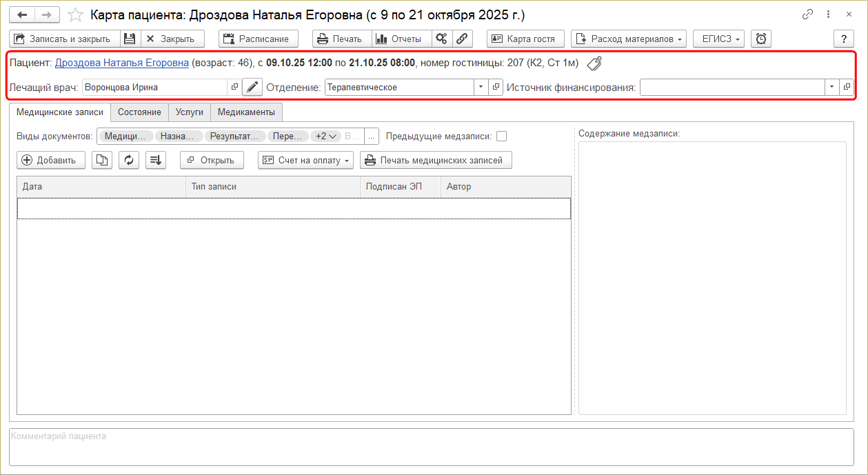Sort by the Дата column header
The width and height of the screenshot is (868, 475).
click(x=101, y=186)
